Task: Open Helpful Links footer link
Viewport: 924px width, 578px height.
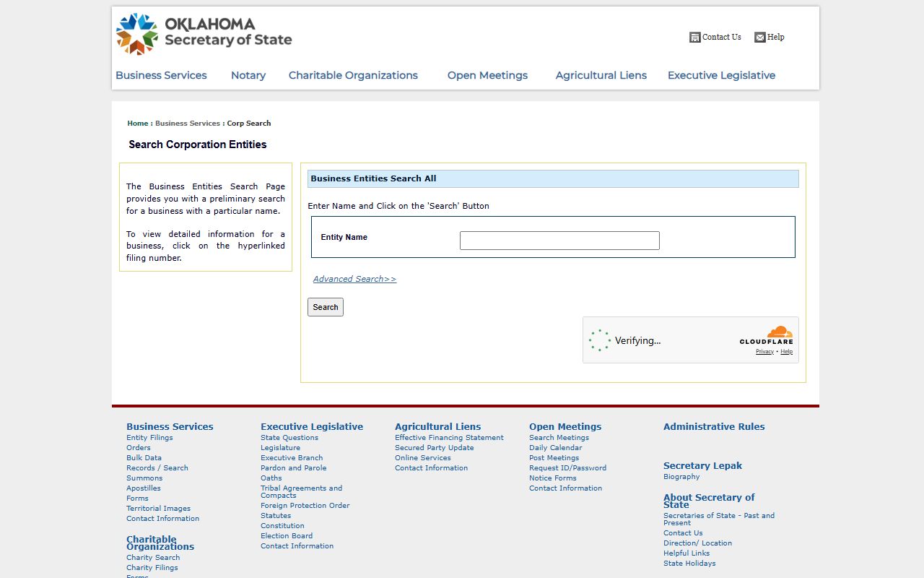Action: tap(687, 553)
